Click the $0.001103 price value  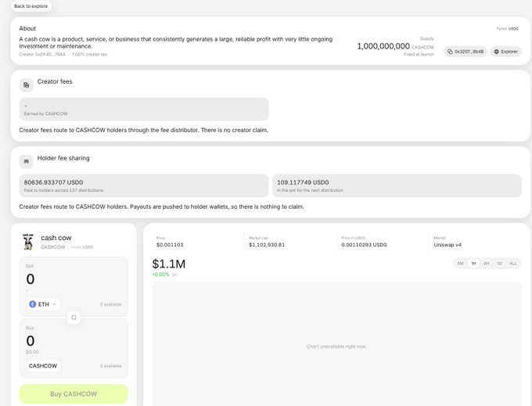[x=170, y=245]
